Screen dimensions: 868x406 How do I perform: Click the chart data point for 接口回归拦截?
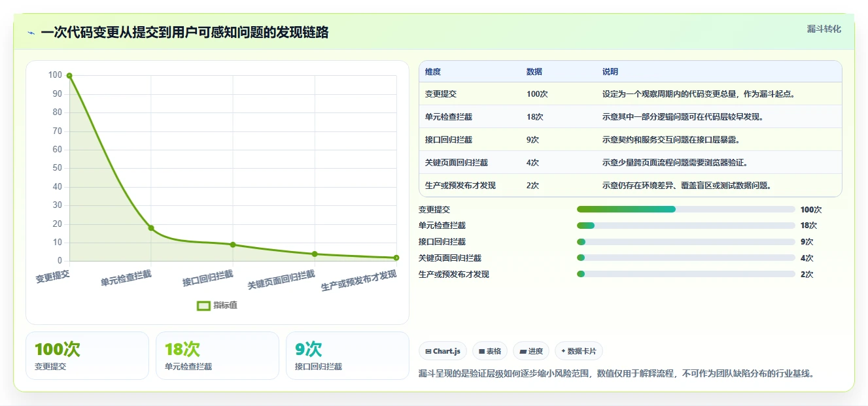pyautogui.click(x=233, y=245)
